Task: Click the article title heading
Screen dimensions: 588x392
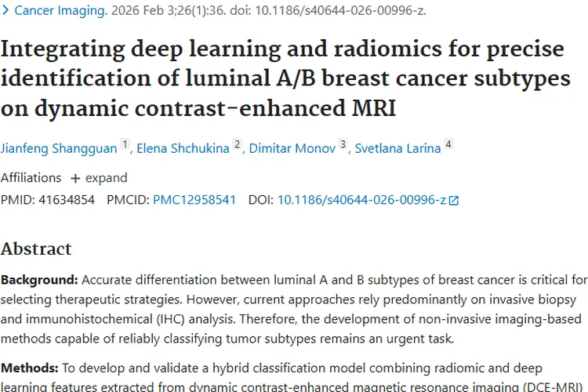Action: click(x=282, y=78)
